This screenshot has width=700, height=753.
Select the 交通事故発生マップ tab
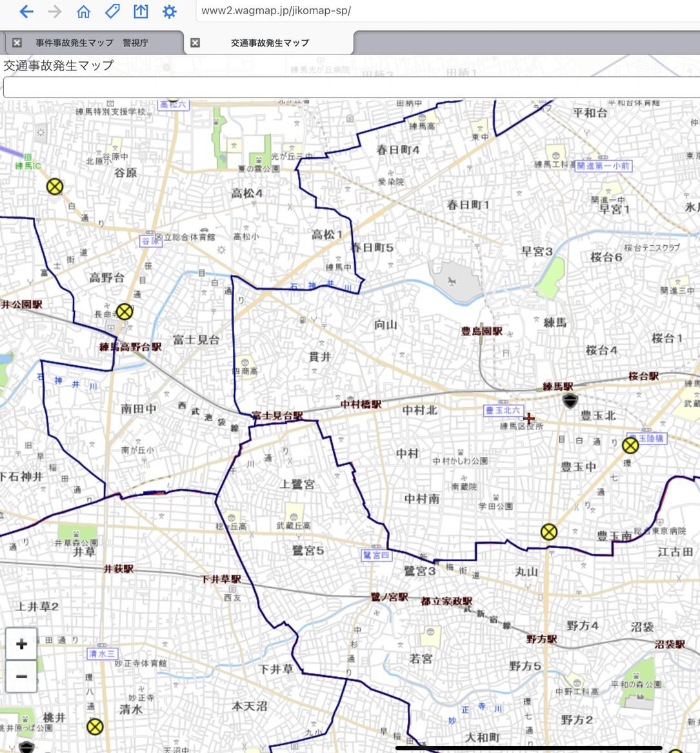pos(270,43)
